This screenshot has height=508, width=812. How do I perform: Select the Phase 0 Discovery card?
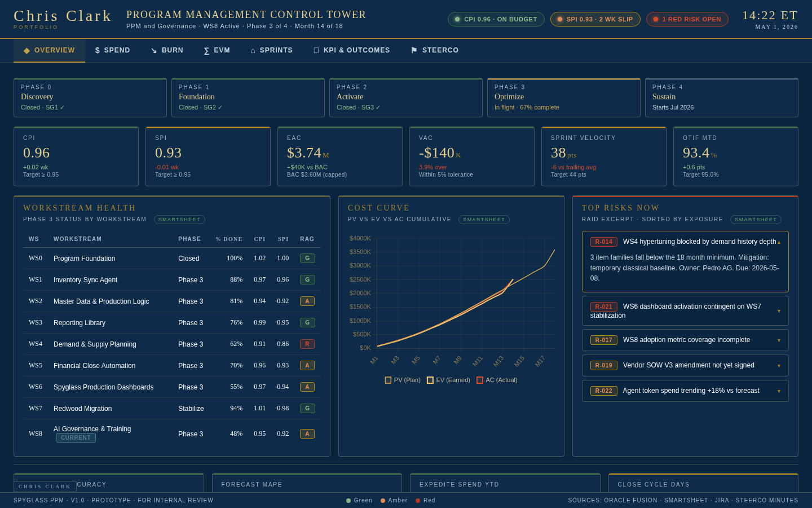point(90,98)
